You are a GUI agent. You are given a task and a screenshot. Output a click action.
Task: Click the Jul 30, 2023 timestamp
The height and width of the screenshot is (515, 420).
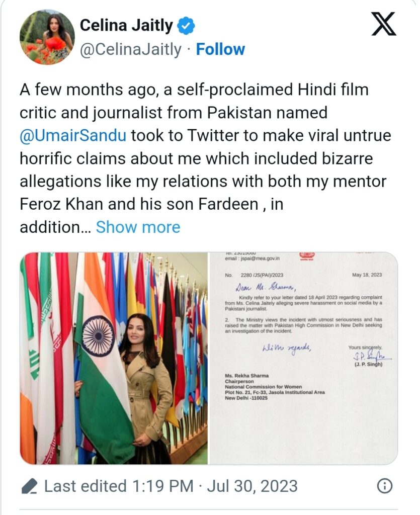click(252, 486)
